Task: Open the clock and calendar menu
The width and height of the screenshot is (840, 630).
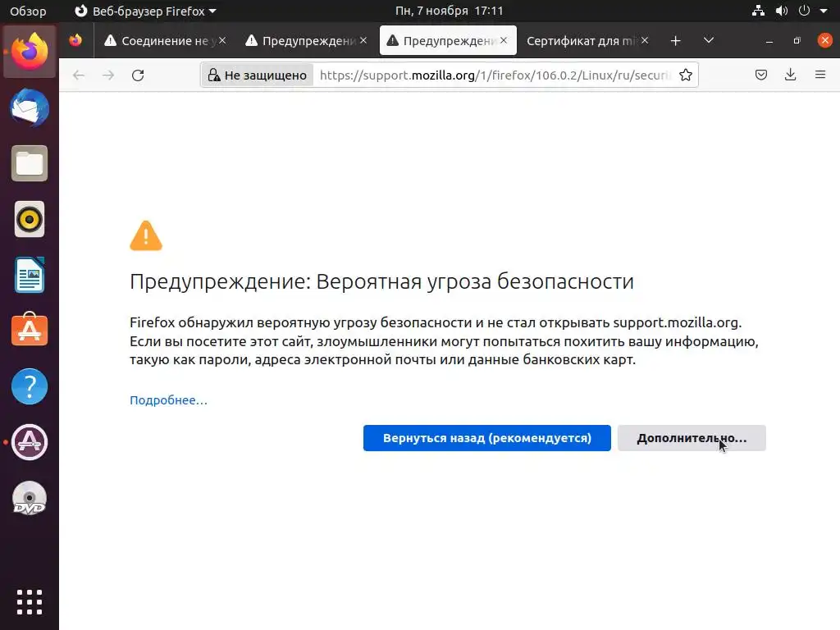Action: (449, 11)
